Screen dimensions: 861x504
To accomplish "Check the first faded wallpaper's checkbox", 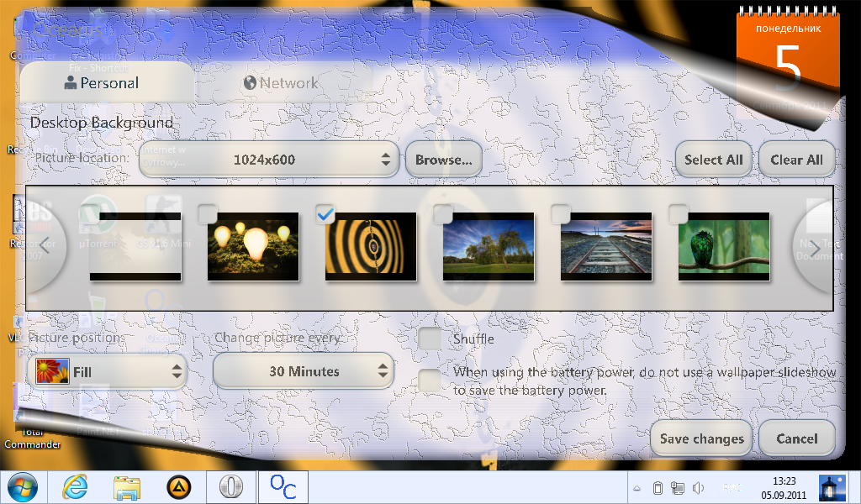I will [x=89, y=214].
